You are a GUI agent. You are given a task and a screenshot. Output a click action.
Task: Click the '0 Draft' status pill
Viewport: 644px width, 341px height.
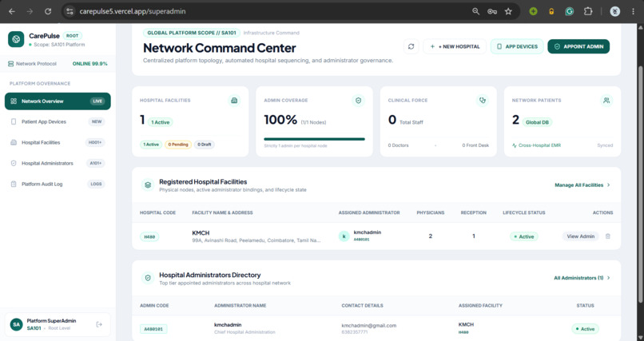[204, 145]
